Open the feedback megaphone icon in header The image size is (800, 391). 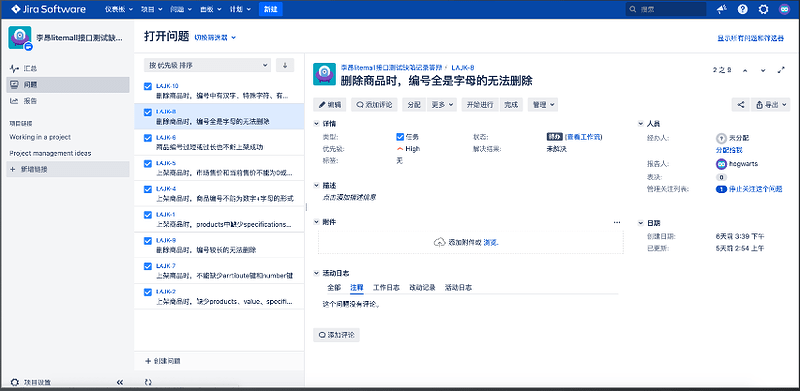click(721, 9)
